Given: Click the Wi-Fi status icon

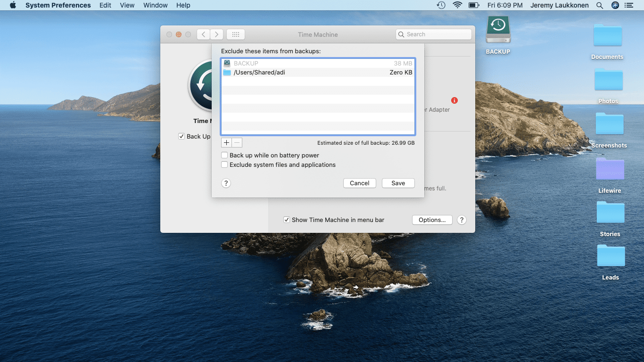Looking at the screenshot, I should tap(457, 5).
